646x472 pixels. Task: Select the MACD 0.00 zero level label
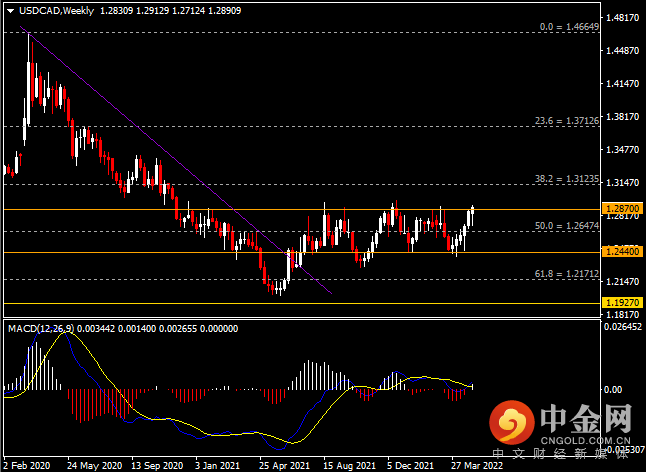[x=612, y=389]
